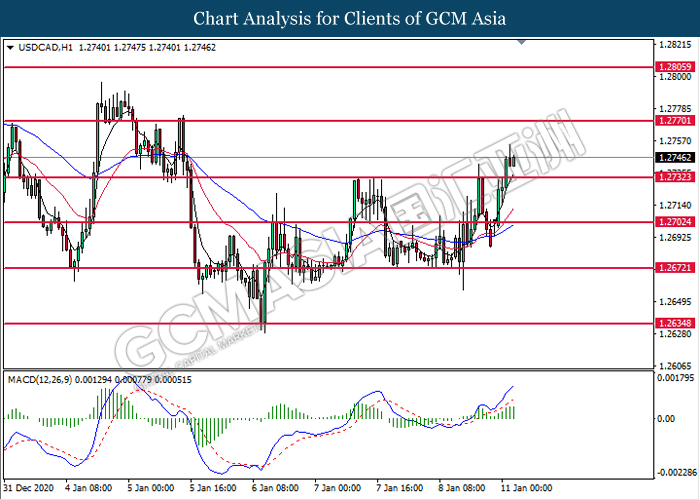Image resolution: width=700 pixels, height=500 pixels.
Task: Select the red 1.26721 price level label
Action: 675,268
